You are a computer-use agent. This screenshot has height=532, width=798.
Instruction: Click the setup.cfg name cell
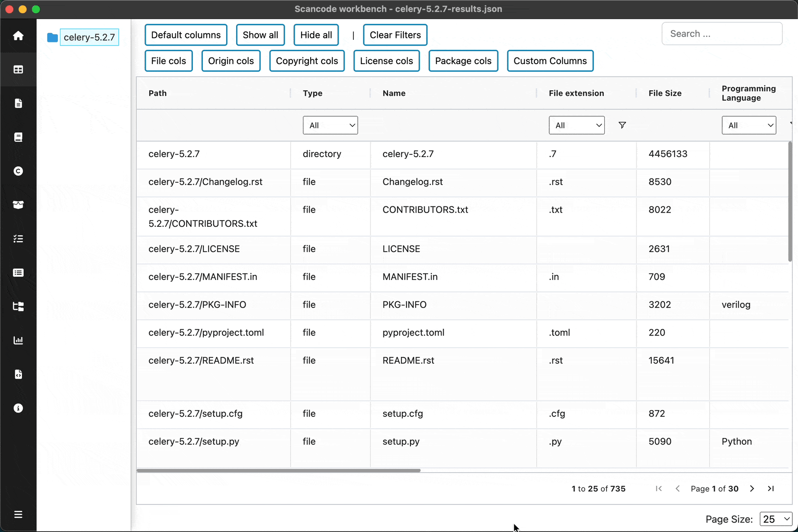[x=453, y=414]
